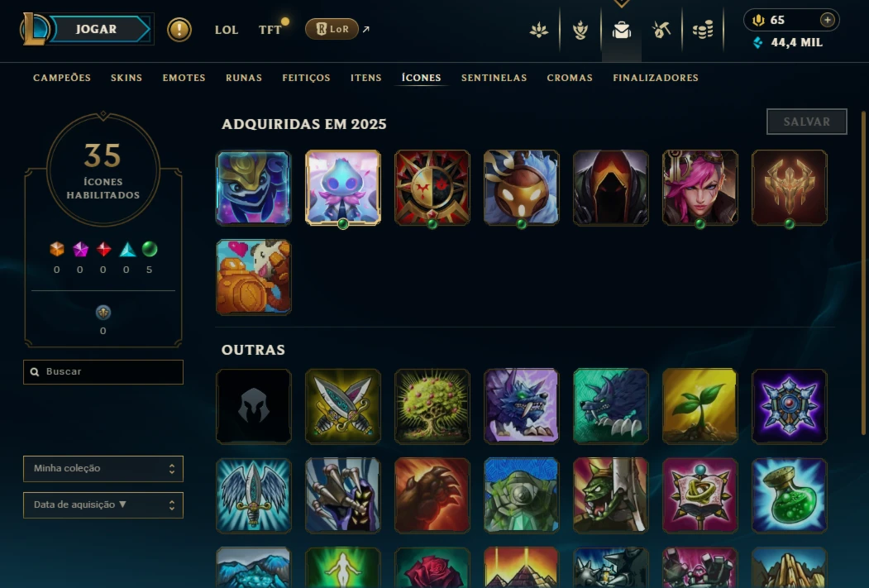This screenshot has height=588, width=869.
Task: Click the Buscar search field
Action: [x=103, y=372]
